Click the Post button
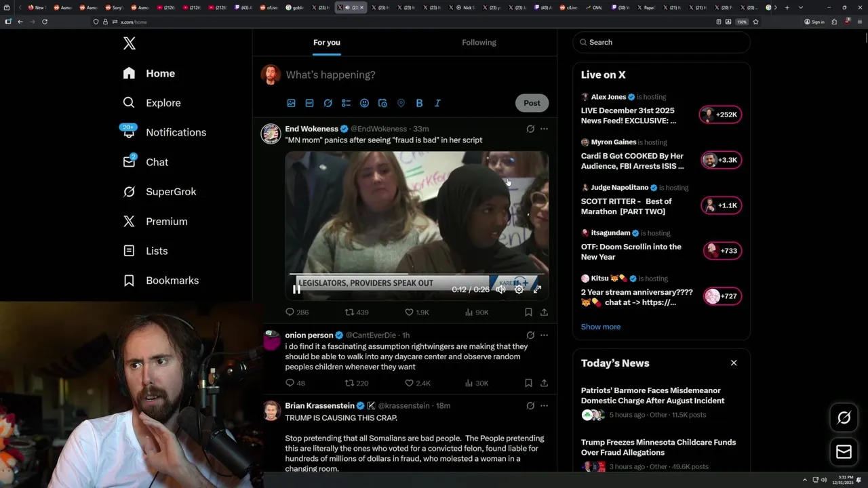Screen dimensions: 868x488 (x=532, y=103)
